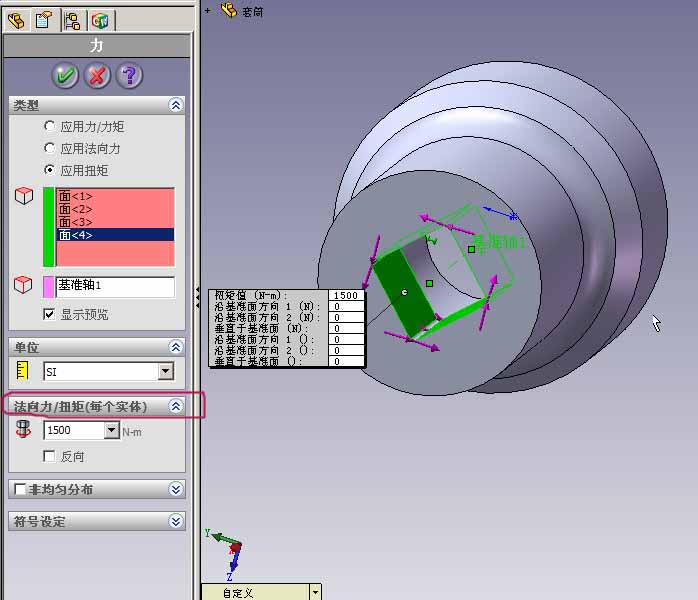Confirm the force with the green checkmark
Image resolution: width=698 pixels, height=600 pixels.
pyautogui.click(x=65, y=75)
